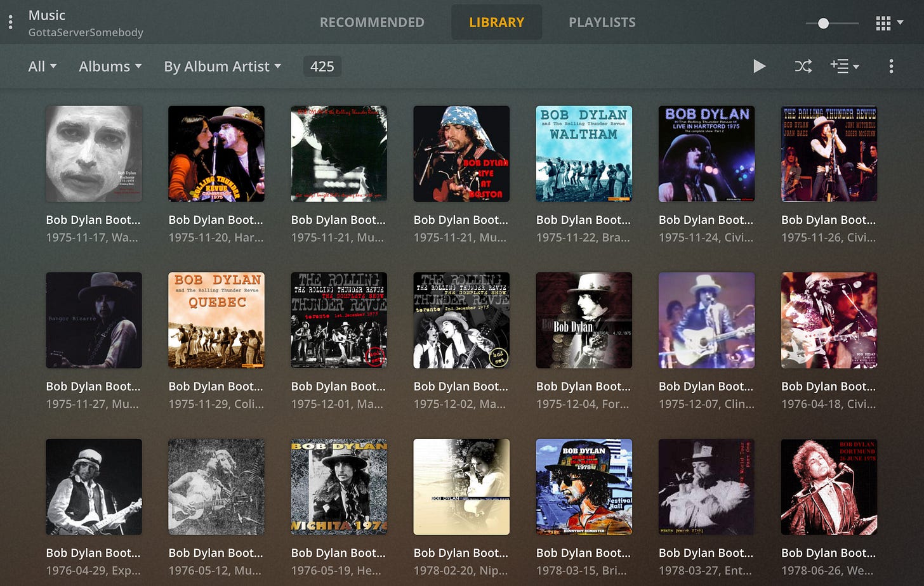Click the Music library title
Screen dimensions: 924x586
click(47, 15)
